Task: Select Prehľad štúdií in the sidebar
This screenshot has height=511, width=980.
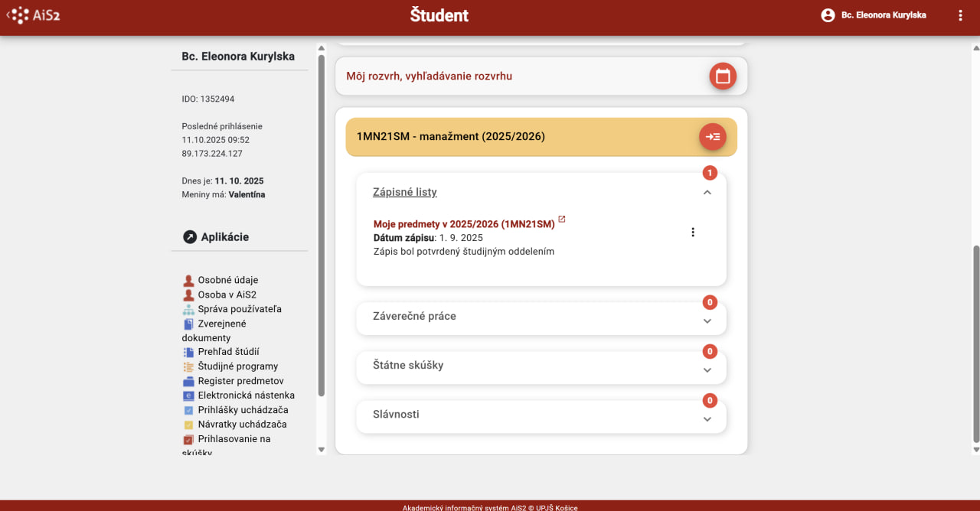Action: (228, 352)
